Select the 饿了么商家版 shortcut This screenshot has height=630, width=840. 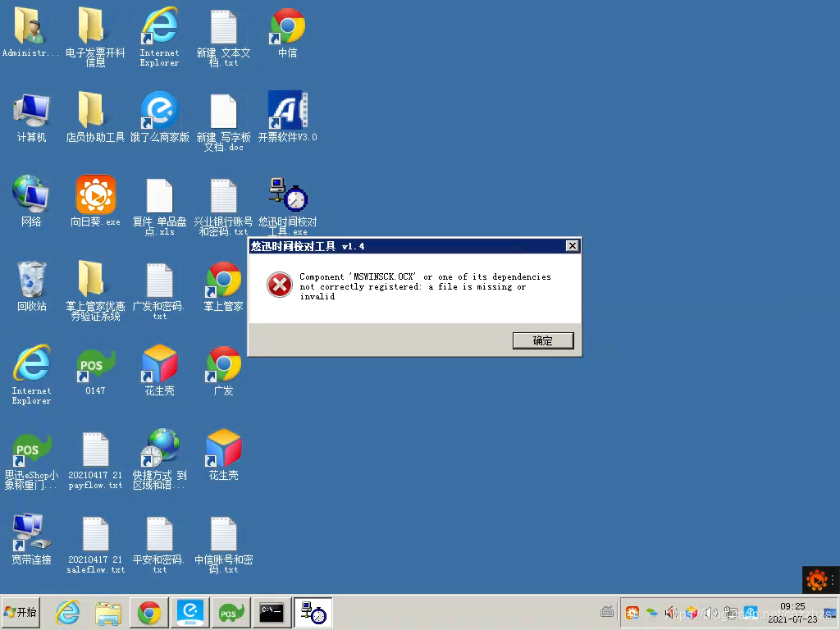coord(159,118)
